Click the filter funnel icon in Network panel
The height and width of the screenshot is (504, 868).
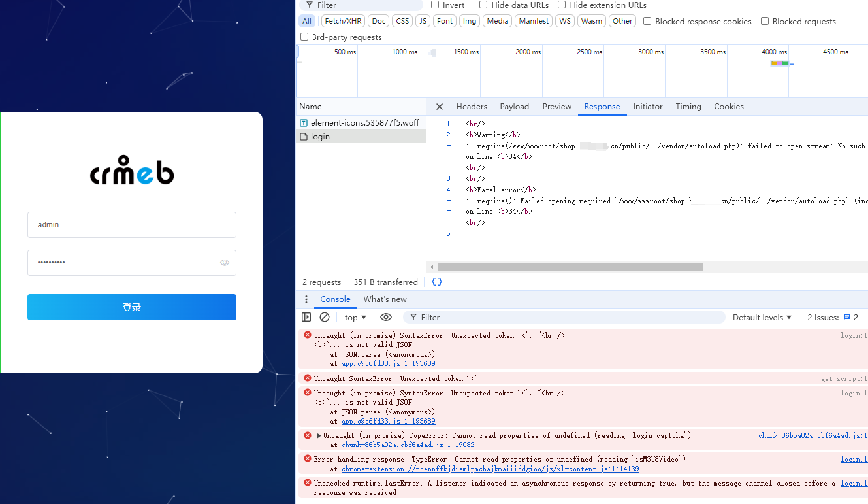310,5
